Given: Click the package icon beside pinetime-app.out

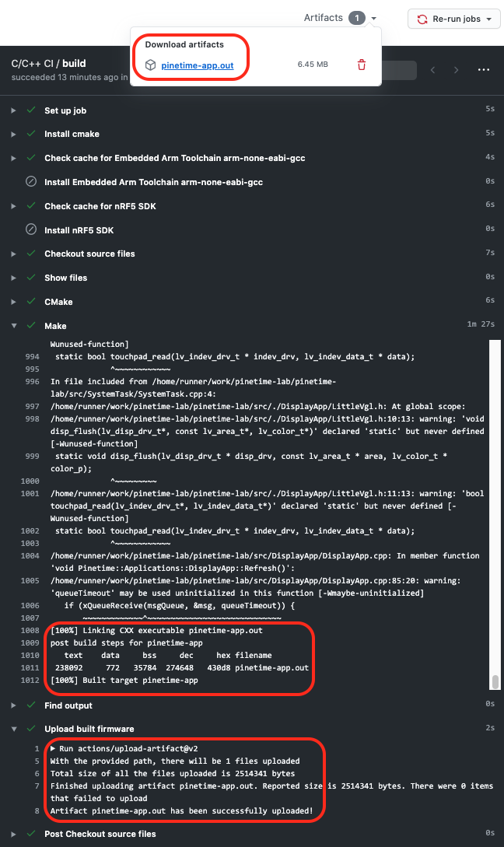Looking at the screenshot, I should (x=151, y=65).
